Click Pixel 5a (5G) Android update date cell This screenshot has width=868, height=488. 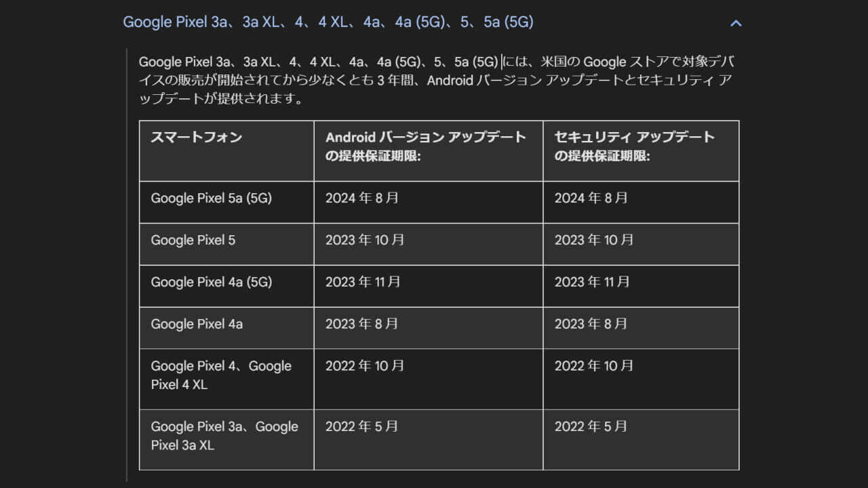362,199
